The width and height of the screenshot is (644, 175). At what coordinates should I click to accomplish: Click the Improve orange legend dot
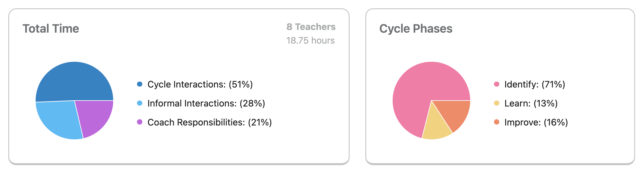pos(497,122)
